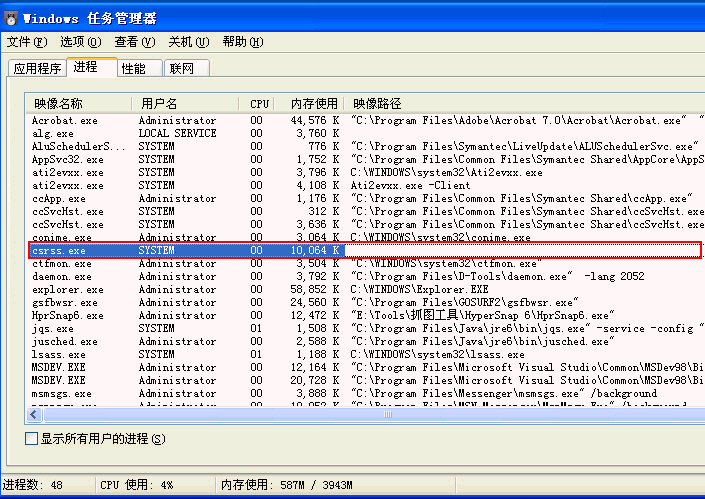Sort by 内存使用 column header
The image size is (705, 499).
tap(309, 104)
